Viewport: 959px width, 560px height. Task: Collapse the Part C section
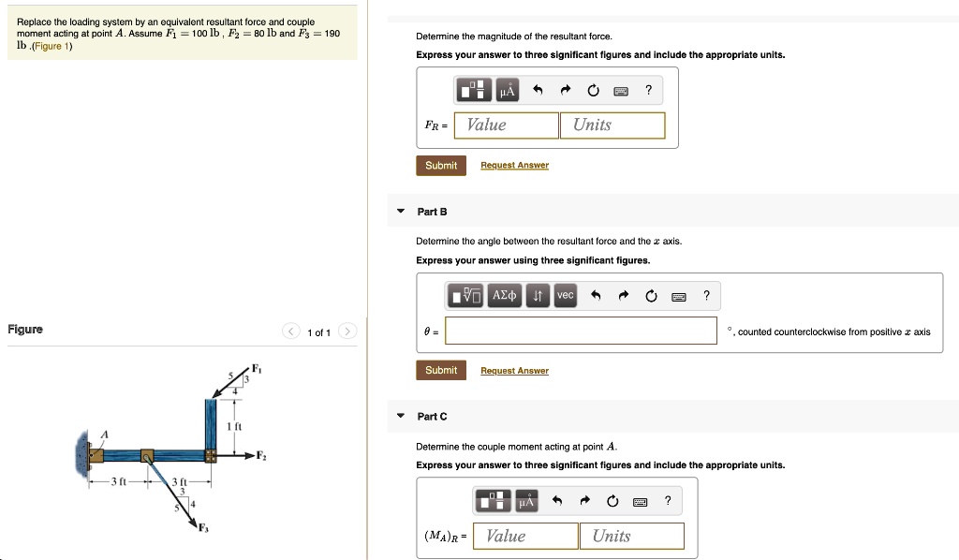click(x=401, y=416)
